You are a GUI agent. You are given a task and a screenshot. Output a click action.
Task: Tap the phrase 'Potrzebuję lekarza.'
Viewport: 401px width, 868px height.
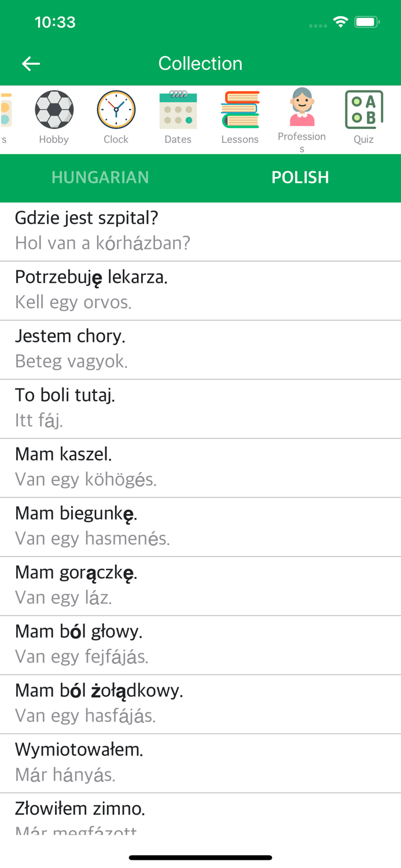(200, 289)
